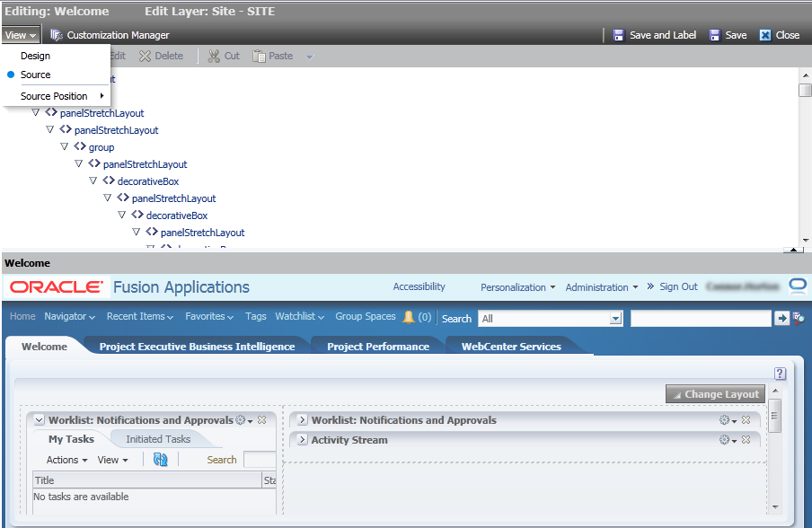The width and height of the screenshot is (812, 528).
Task: Open the help question mark icon
Action: click(780, 374)
